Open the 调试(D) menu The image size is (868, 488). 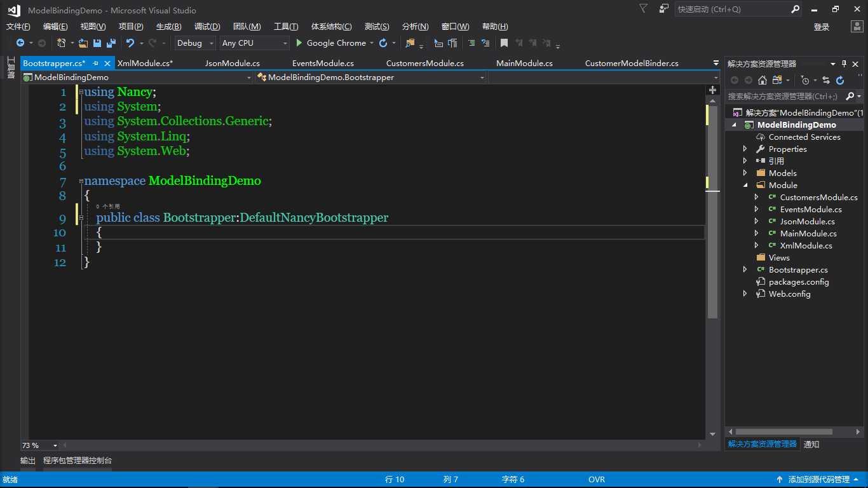click(207, 27)
